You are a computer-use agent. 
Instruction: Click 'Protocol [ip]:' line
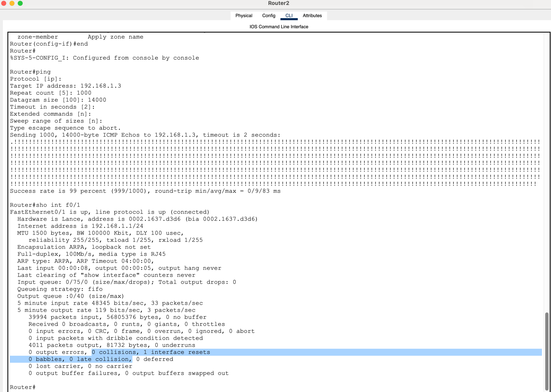pos(36,79)
